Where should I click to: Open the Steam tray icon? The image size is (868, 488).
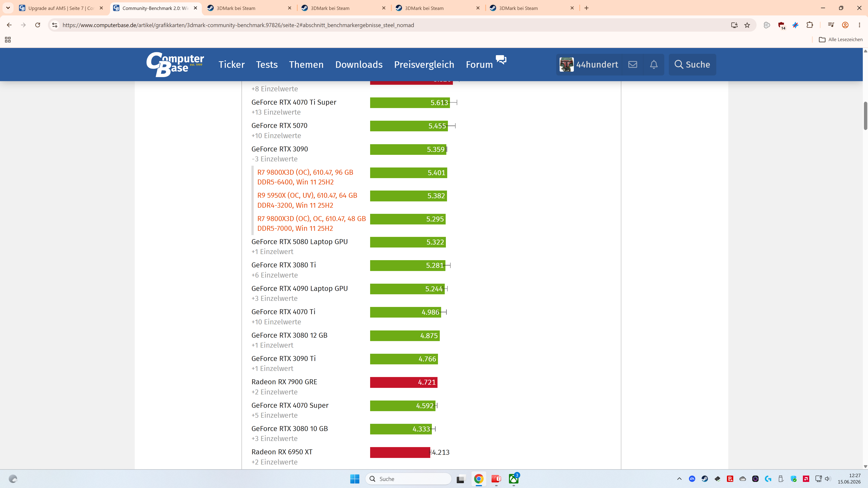click(x=705, y=479)
